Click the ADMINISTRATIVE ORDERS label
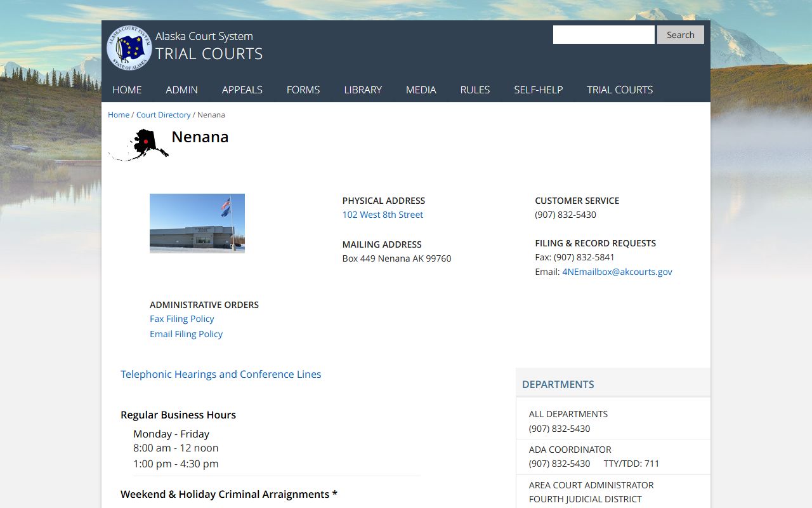 (204, 305)
